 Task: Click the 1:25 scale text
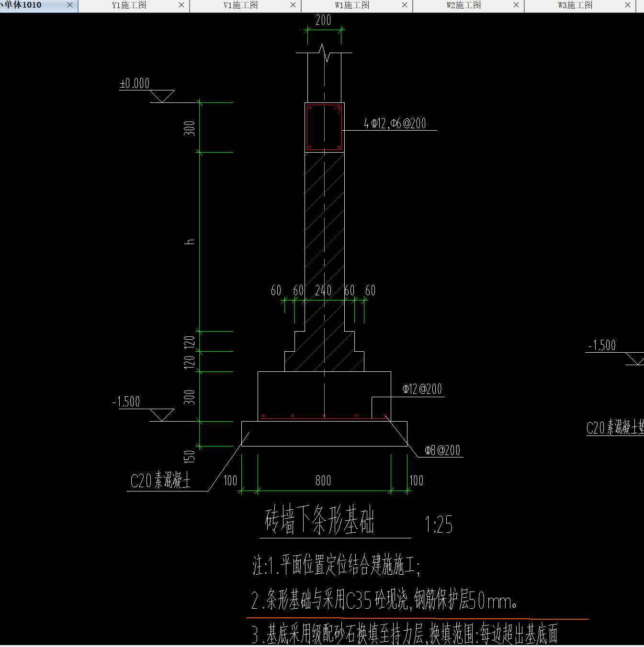coord(439,525)
